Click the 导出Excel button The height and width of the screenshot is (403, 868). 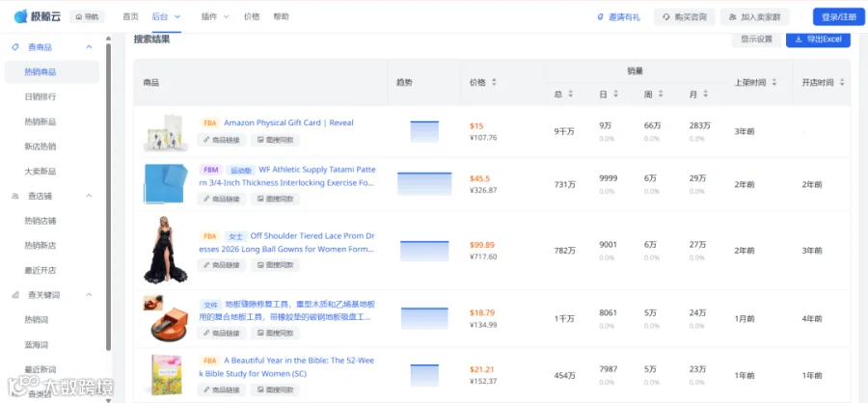(x=818, y=40)
